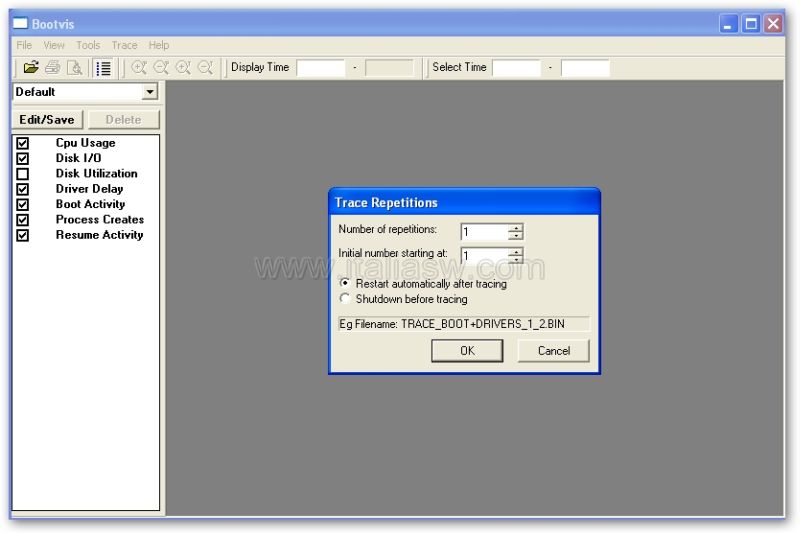
Task: Uncheck the Driver Delay checkbox
Action: (22, 189)
